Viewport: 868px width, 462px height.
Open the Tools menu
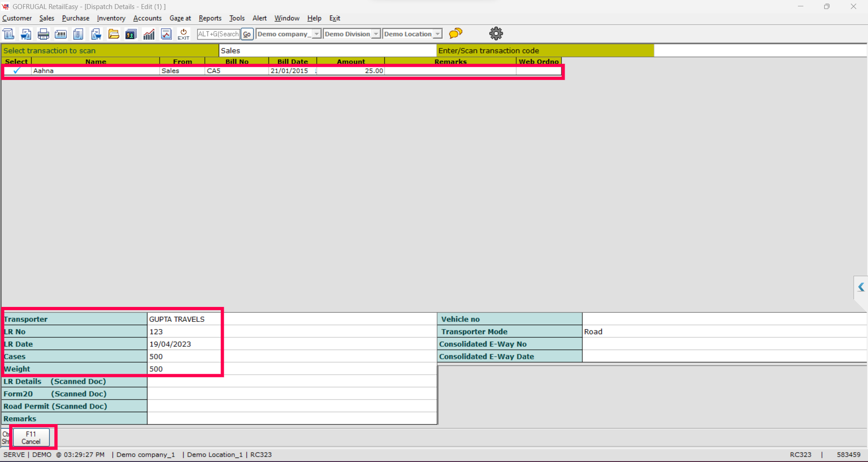tap(237, 18)
